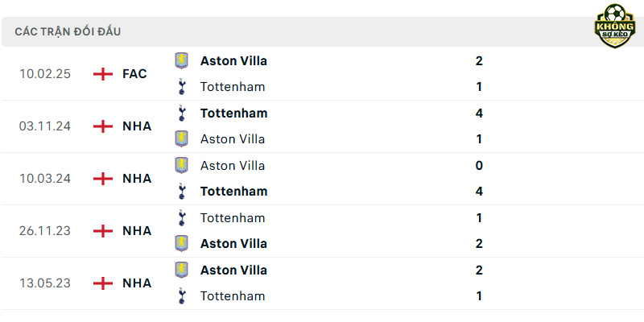Click the Không Sợ Kèo logo badge

(615, 26)
